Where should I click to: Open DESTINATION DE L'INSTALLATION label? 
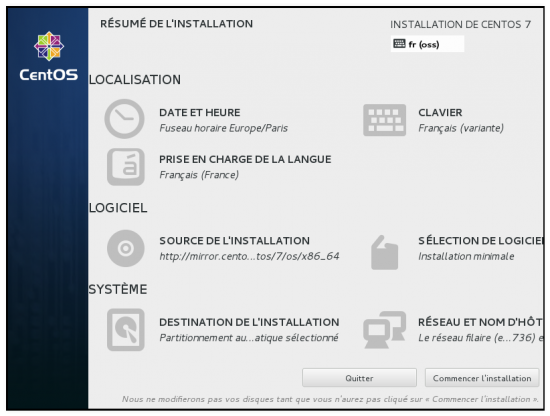pos(249,322)
